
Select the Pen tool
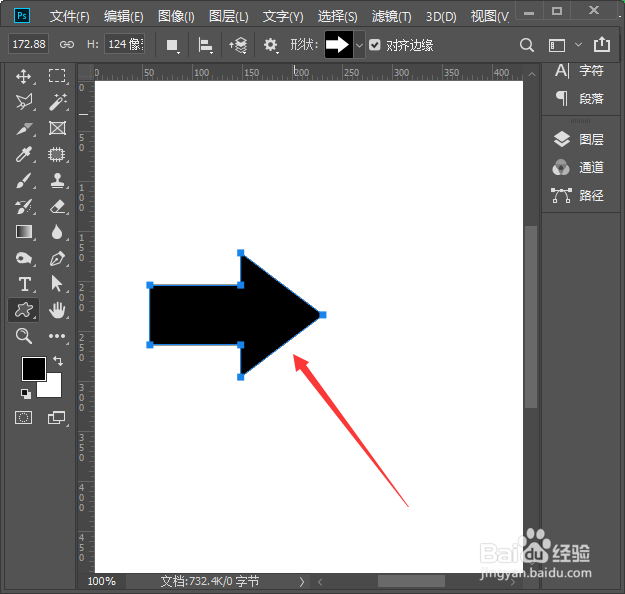57,258
